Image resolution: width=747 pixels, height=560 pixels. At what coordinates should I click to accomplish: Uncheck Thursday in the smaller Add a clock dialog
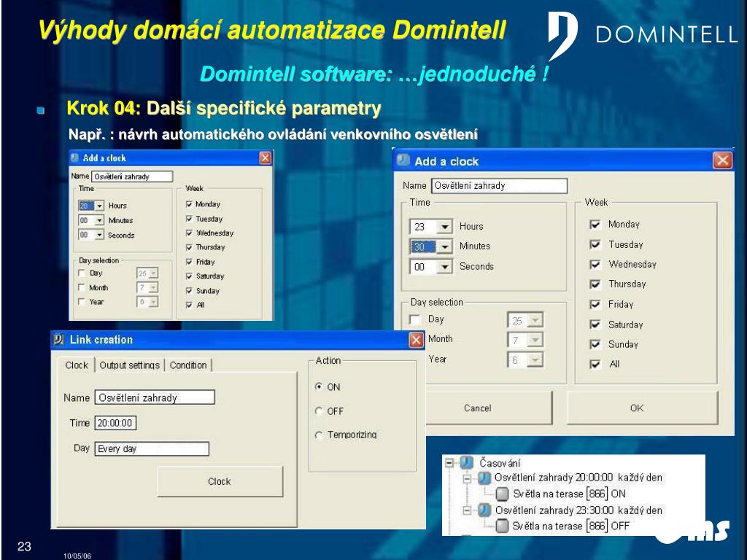[189, 248]
